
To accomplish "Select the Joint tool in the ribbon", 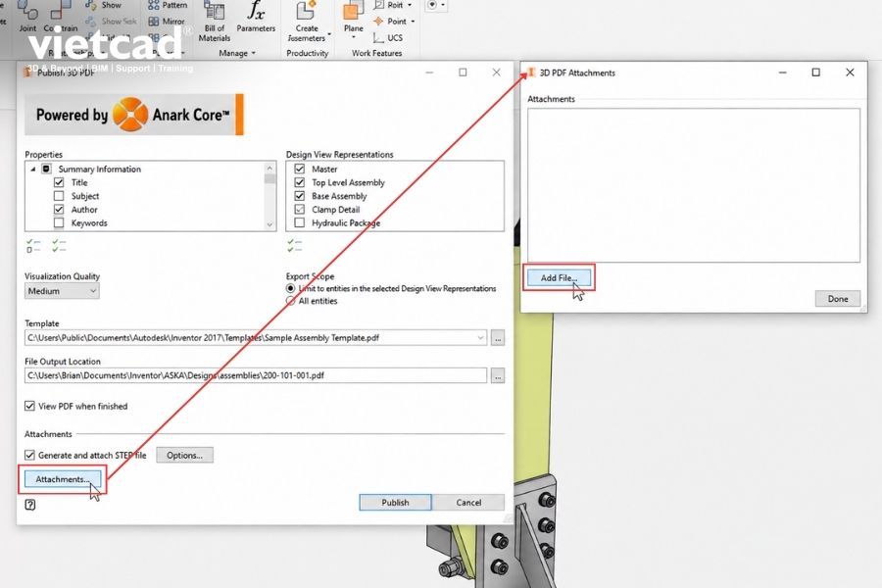I will pos(27,17).
